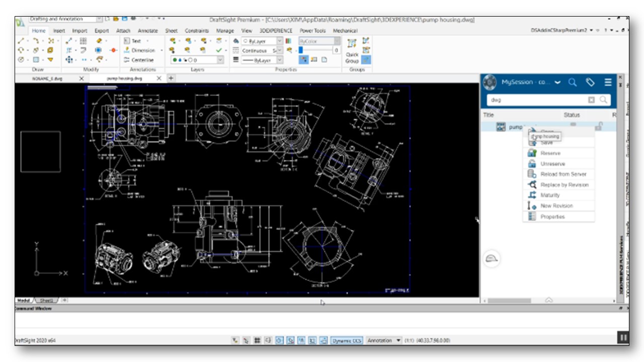Click the 3DEXPERIENCE compass icon
Screen dimensions: 644x362
point(490,82)
